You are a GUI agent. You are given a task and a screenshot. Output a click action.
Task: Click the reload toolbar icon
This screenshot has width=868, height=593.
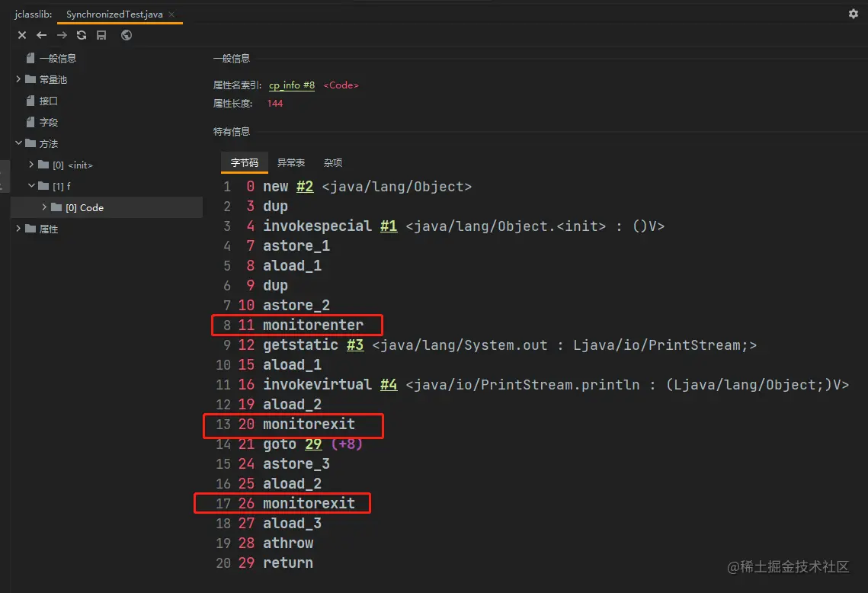click(x=82, y=35)
